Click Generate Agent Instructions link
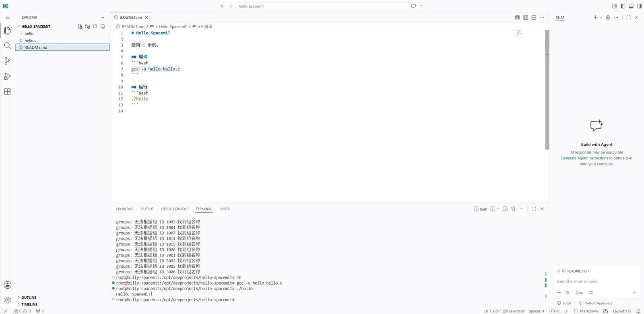 coord(584,158)
